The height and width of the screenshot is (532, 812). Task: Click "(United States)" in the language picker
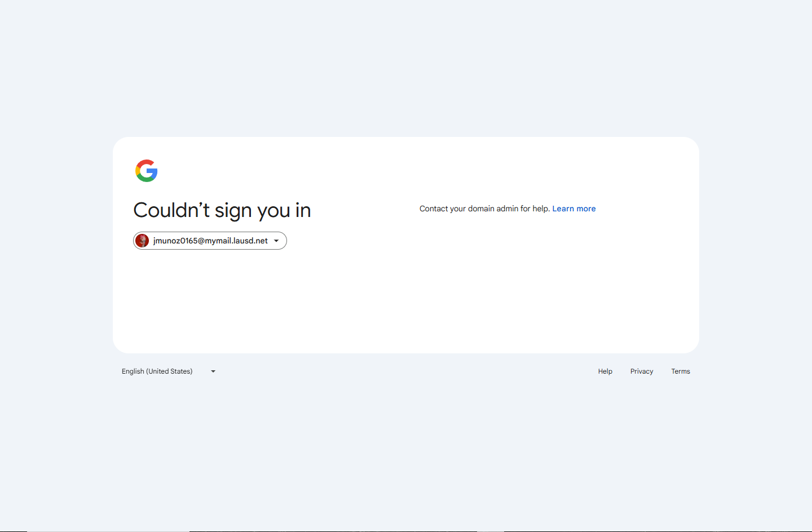click(x=169, y=371)
